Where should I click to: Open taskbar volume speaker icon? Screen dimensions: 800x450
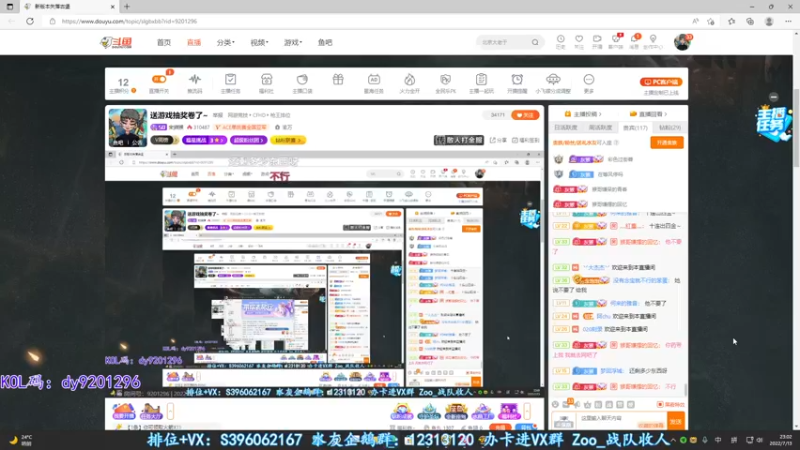pyautogui.click(x=760, y=440)
